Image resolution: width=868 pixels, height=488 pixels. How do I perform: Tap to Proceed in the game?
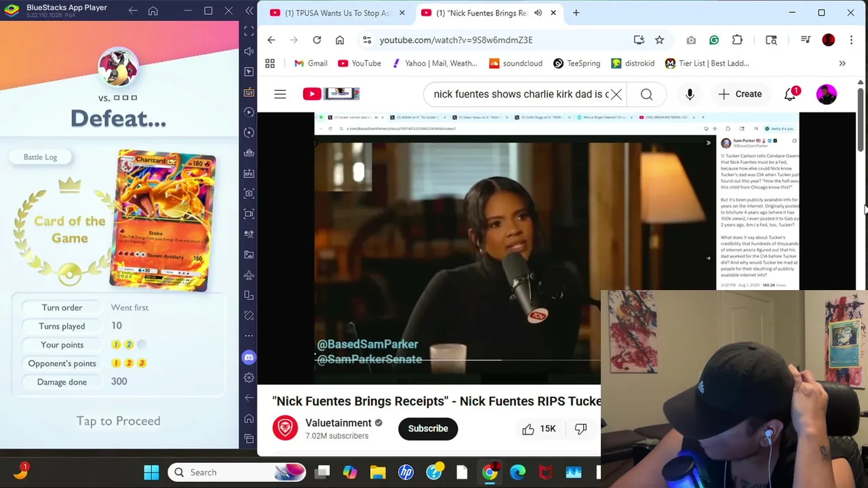tap(119, 421)
